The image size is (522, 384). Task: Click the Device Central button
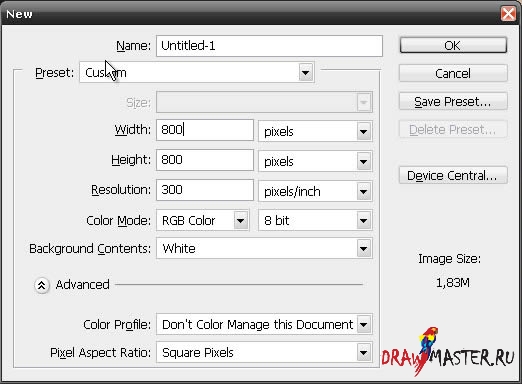click(453, 175)
